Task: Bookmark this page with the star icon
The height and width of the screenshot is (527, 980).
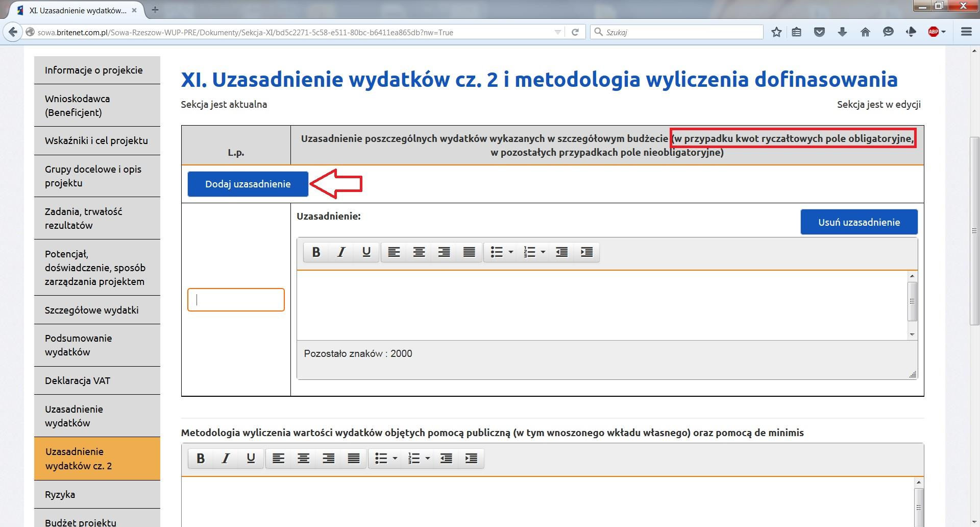Action: pos(776,32)
